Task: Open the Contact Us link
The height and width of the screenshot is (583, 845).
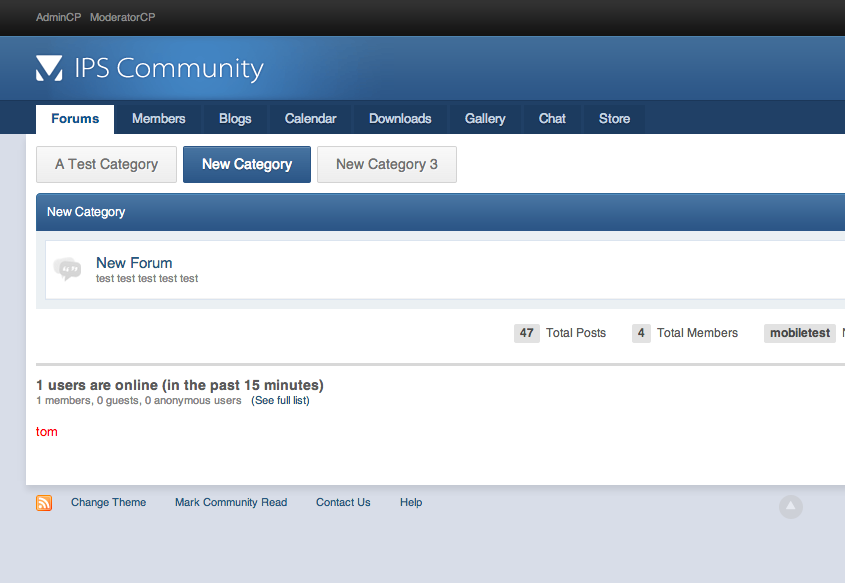Action: (343, 502)
